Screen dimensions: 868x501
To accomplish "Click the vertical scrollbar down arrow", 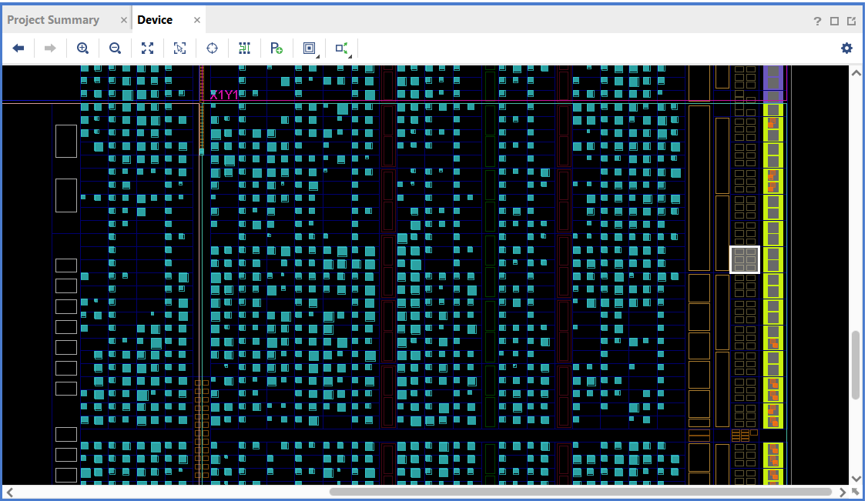I will (x=856, y=479).
